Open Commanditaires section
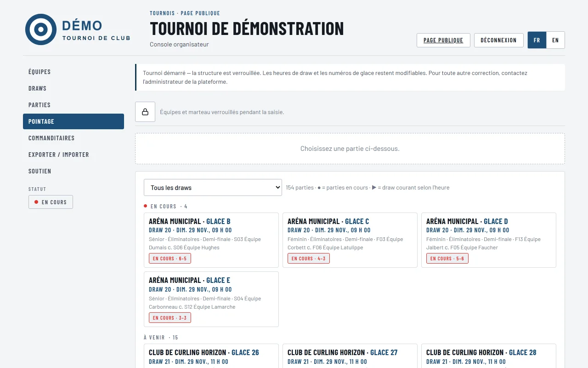This screenshot has height=368, width=588. (x=73, y=138)
